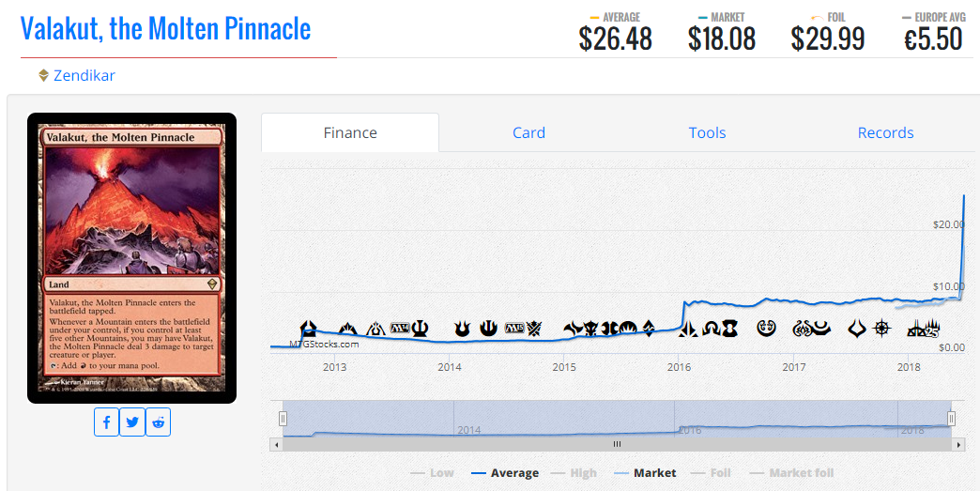Screen dimensions: 980x491
Task: Click the Masters 25 set symbol
Action: tap(923, 329)
